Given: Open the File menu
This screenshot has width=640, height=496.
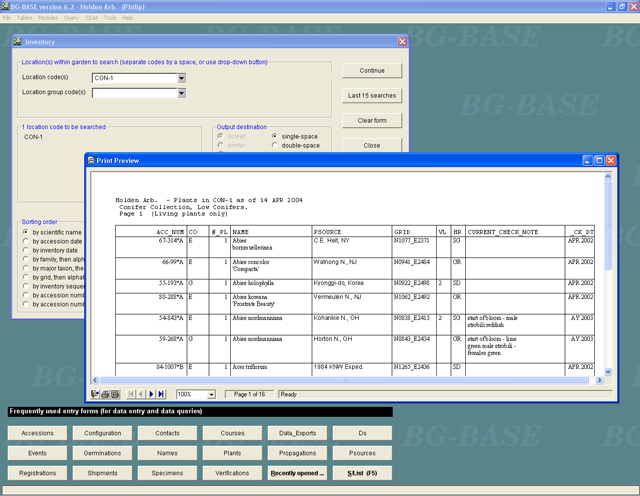Looking at the screenshot, I should 7,18.
